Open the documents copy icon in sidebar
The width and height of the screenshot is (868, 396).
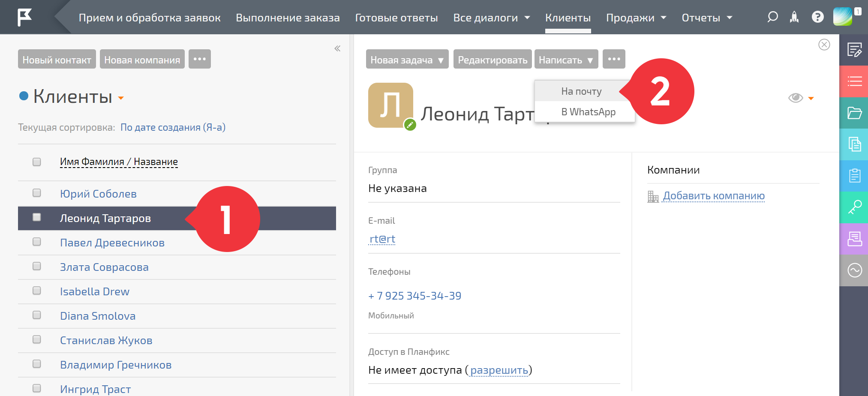(854, 144)
